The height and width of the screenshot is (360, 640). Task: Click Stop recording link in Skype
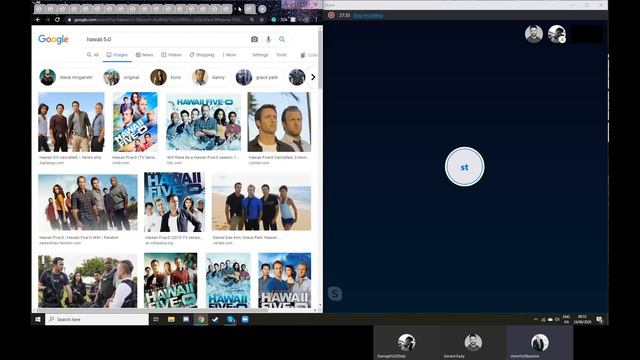[x=368, y=16]
